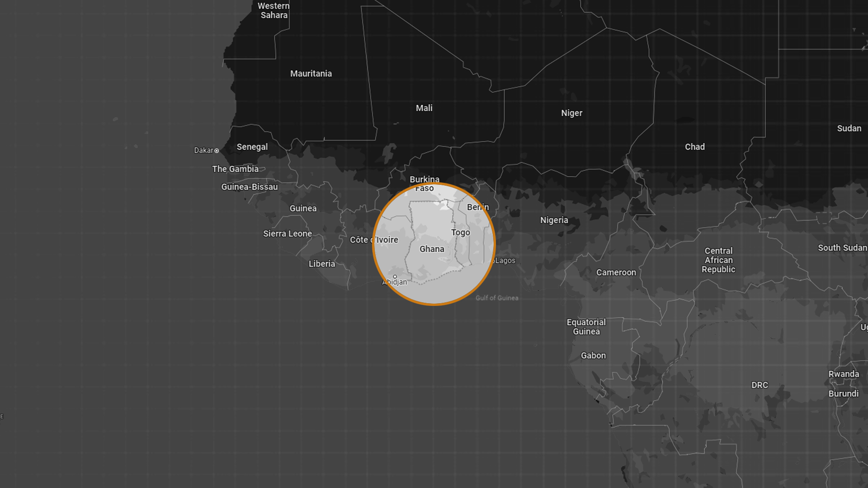Click the Abidjan city marker dot

tap(395, 277)
